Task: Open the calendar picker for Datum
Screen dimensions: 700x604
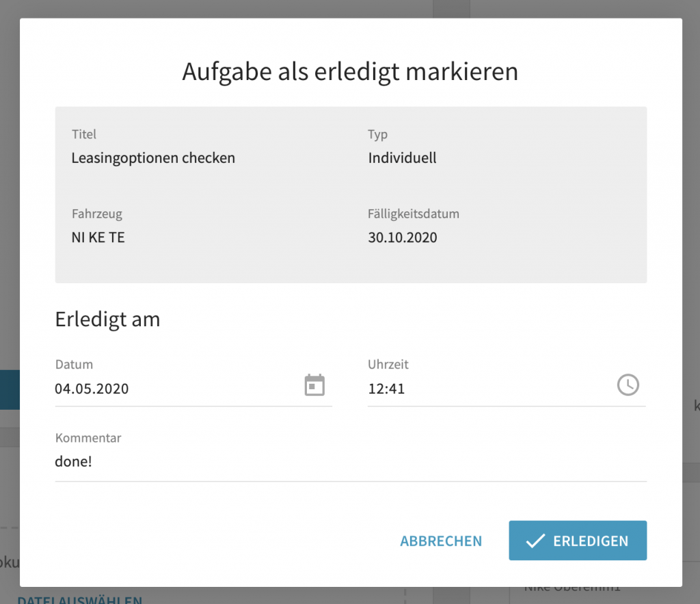Action: pyautogui.click(x=314, y=385)
